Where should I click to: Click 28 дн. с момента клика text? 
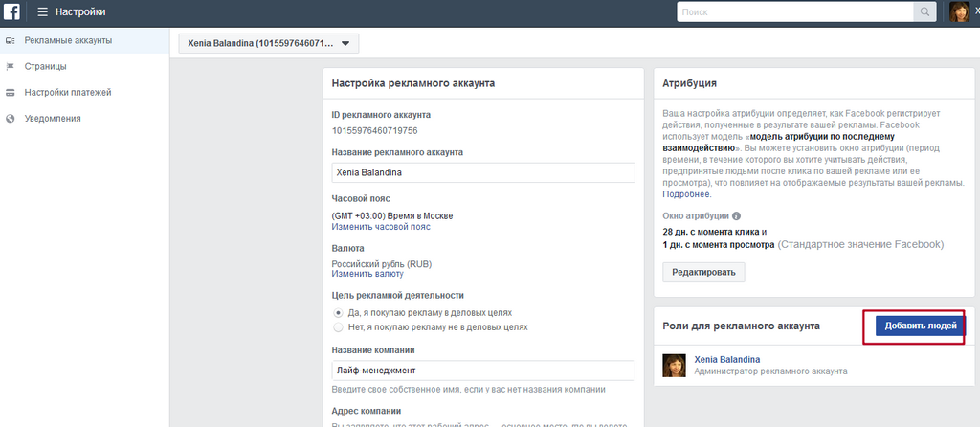coord(714,232)
